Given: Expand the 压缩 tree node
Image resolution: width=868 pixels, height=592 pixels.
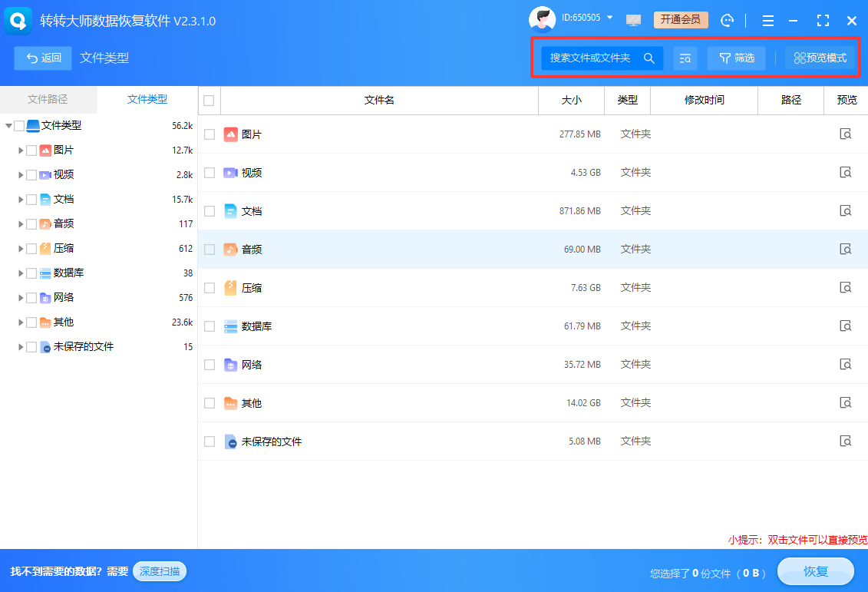Looking at the screenshot, I should coord(21,249).
